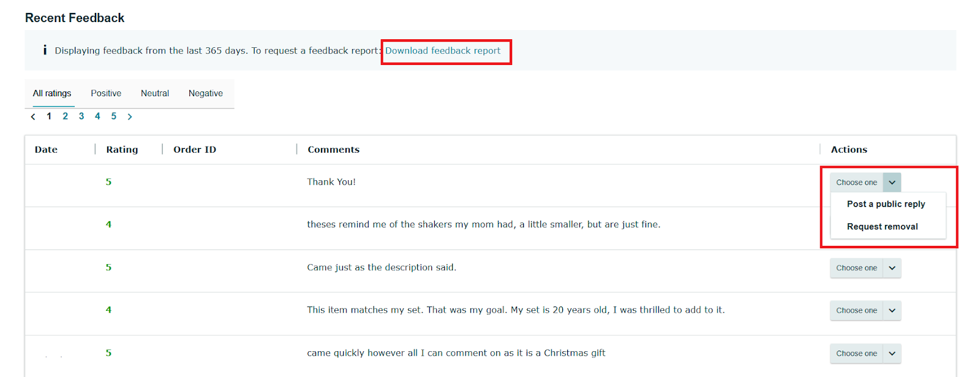Click the Rating column header

tap(122, 149)
